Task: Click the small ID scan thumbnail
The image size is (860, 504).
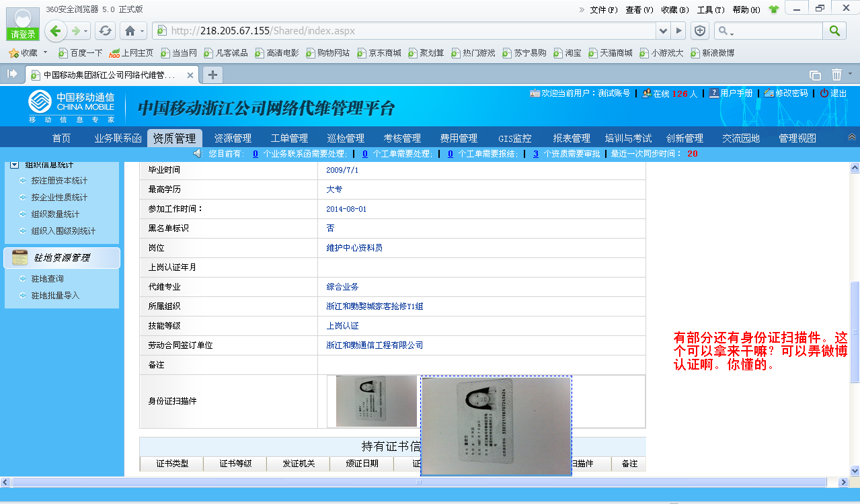Action: click(x=377, y=401)
